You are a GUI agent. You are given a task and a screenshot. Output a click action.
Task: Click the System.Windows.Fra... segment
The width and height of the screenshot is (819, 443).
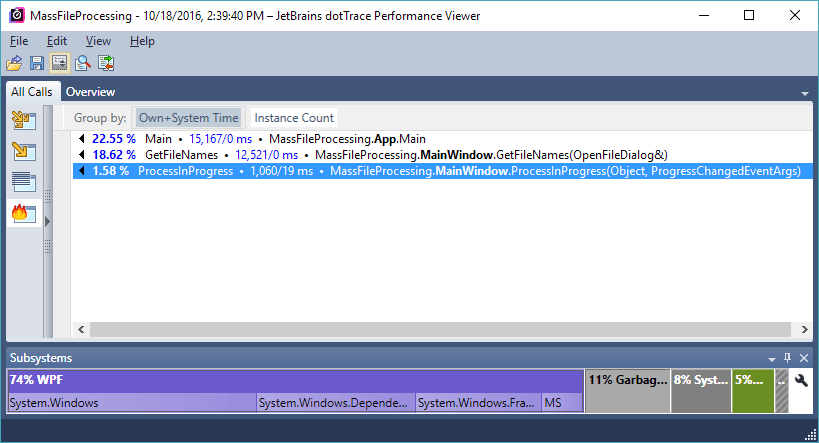(x=478, y=403)
